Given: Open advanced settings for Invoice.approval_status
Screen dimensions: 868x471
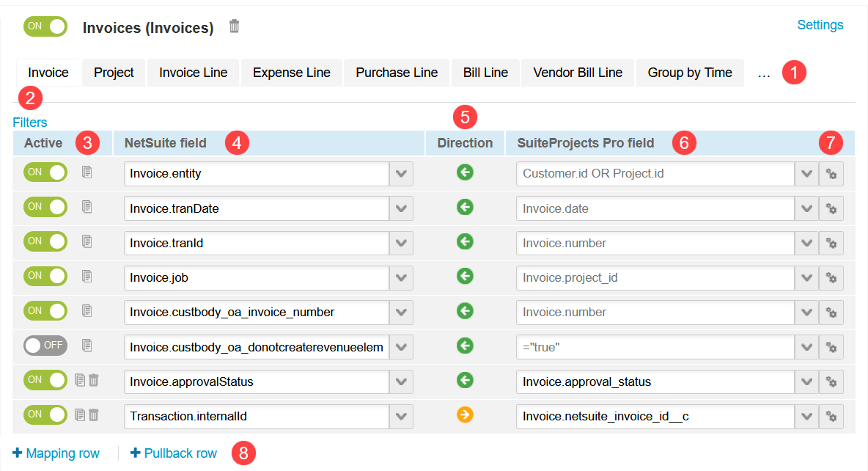Looking at the screenshot, I should (831, 381).
